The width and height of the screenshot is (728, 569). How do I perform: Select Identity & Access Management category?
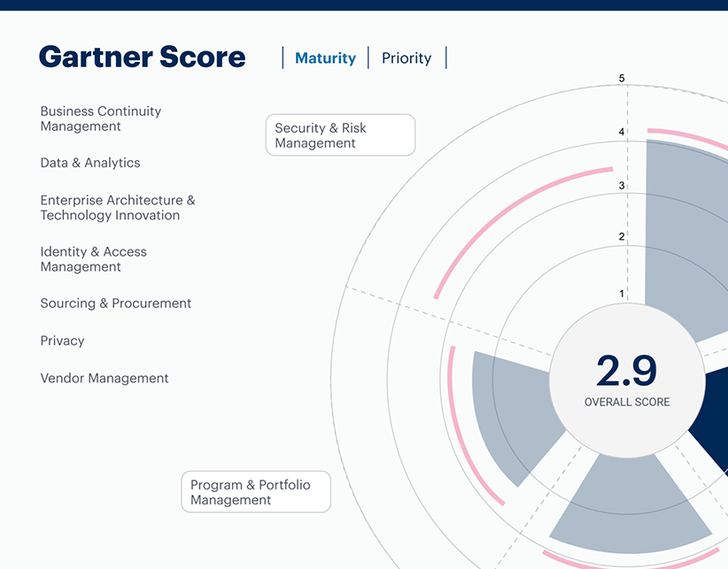[x=93, y=259]
